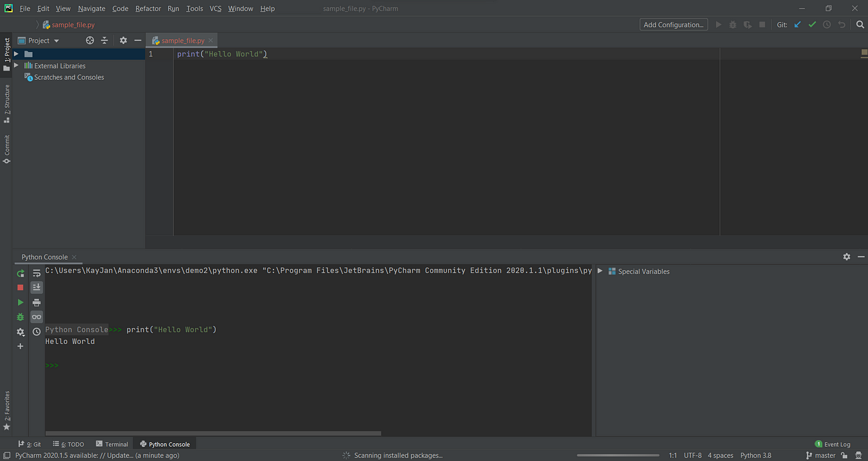
Task: Toggle tool window quick access icon in status bar
Action: pyautogui.click(x=6, y=455)
